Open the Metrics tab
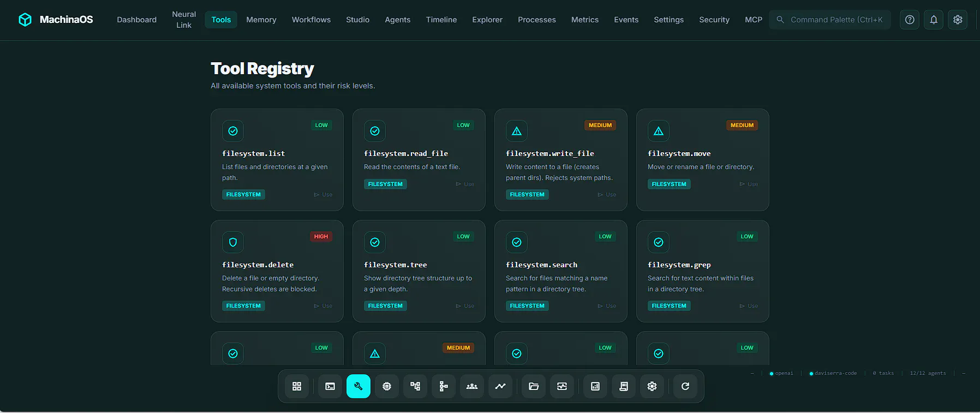This screenshot has height=413, width=980. (x=585, y=20)
